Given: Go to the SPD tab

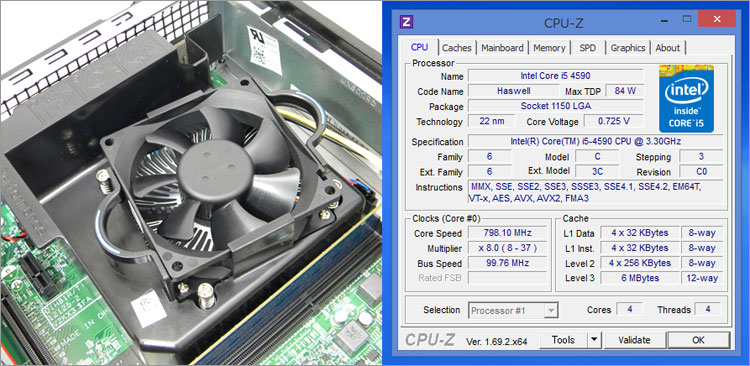Looking at the screenshot, I should (587, 48).
